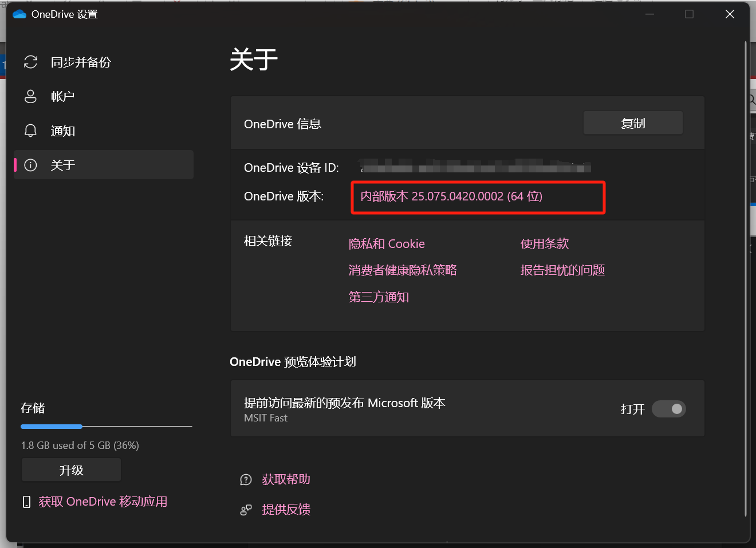The height and width of the screenshot is (548, 756).
Task: Switch to the 帐户 section
Action: (63, 96)
